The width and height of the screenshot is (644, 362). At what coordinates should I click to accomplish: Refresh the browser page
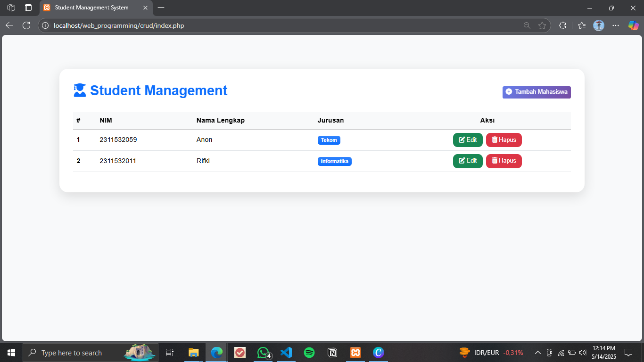click(x=26, y=25)
